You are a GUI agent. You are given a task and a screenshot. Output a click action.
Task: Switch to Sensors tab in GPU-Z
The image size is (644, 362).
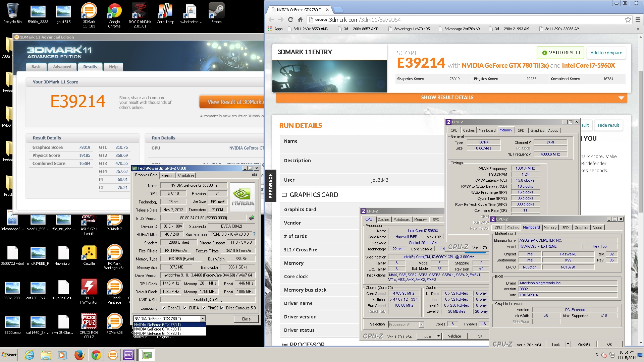(x=168, y=175)
